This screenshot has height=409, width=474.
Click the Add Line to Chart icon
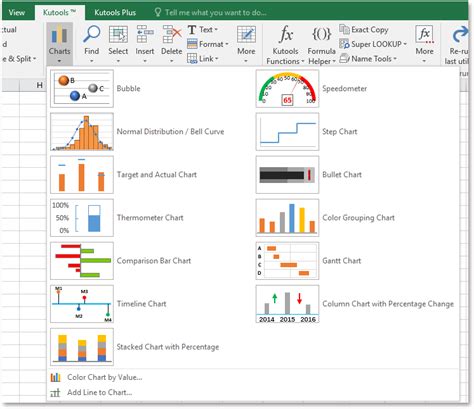tap(56, 393)
